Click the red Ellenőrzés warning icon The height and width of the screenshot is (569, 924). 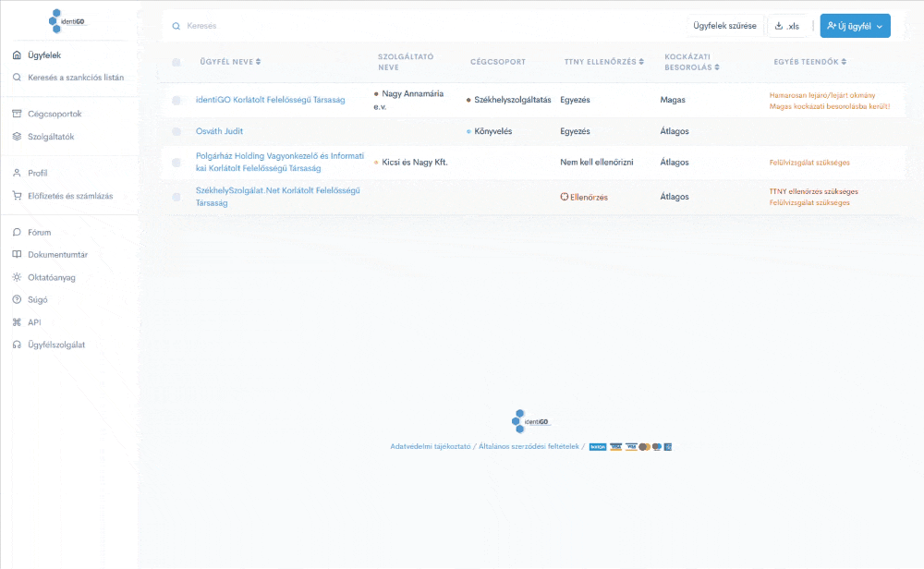(x=564, y=197)
